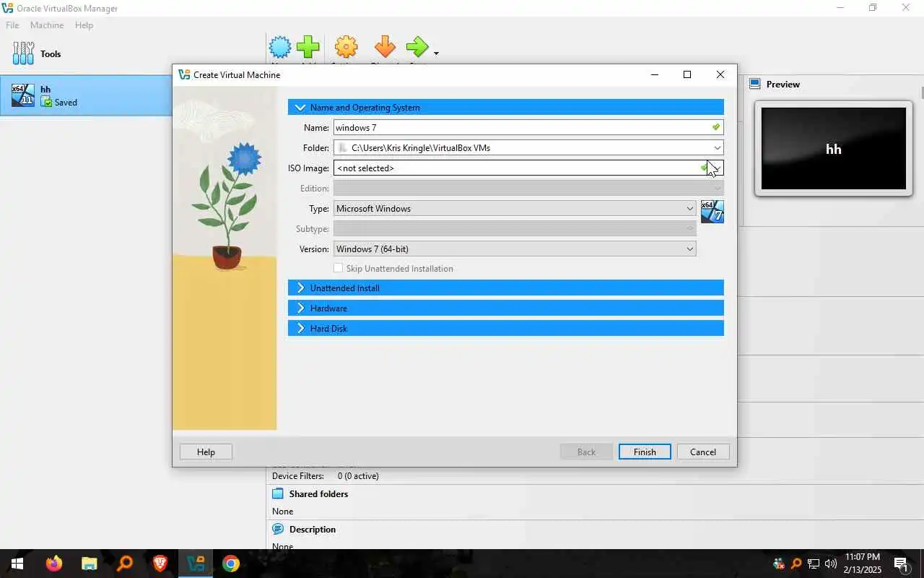
Task: Click into the Name field containing windows 7
Action: pyautogui.click(x=528, y=128)
